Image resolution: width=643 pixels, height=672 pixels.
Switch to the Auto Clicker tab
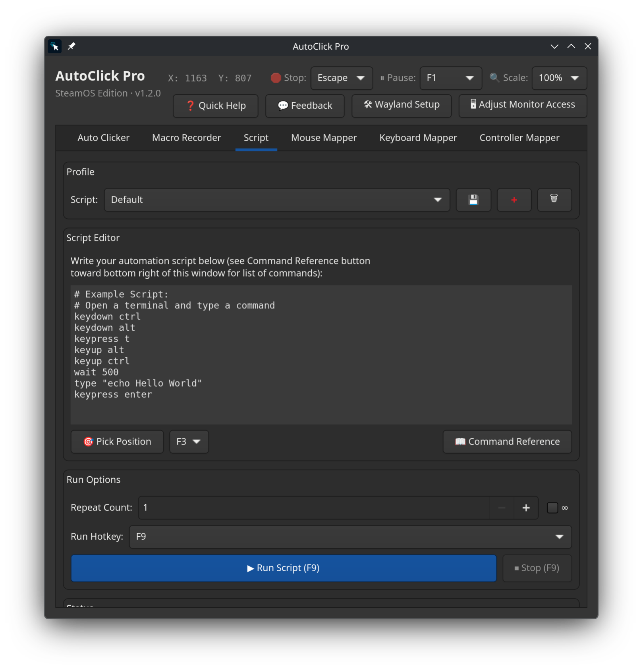pyautogui.click(x=104, y=138)
